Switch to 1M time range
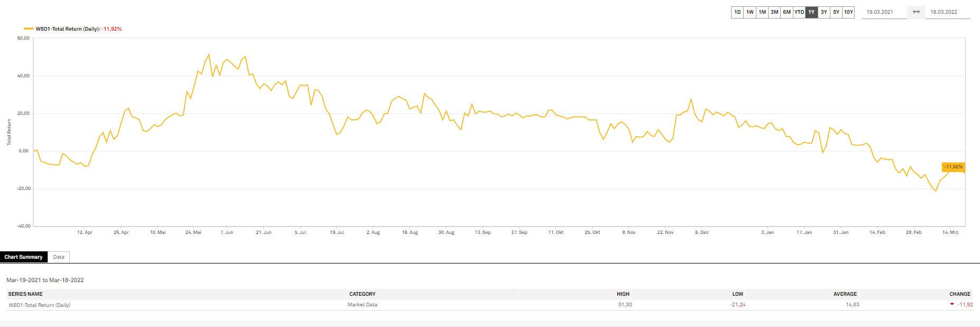 pos(762,12)
